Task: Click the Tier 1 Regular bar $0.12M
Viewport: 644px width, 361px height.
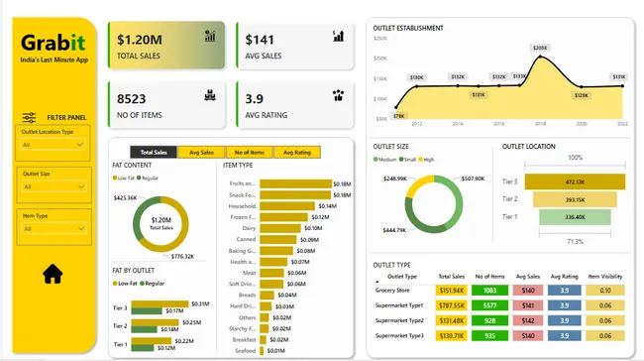Action: coord(142,348)
